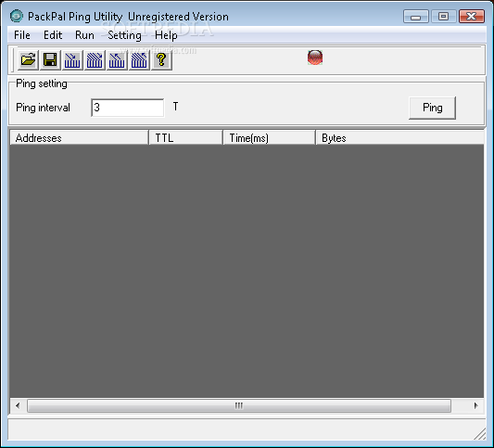The height and width of the screenshot is (448, 494).
Task: Minimize the PackPal Ping Utility window
Action: click(416, 17)
